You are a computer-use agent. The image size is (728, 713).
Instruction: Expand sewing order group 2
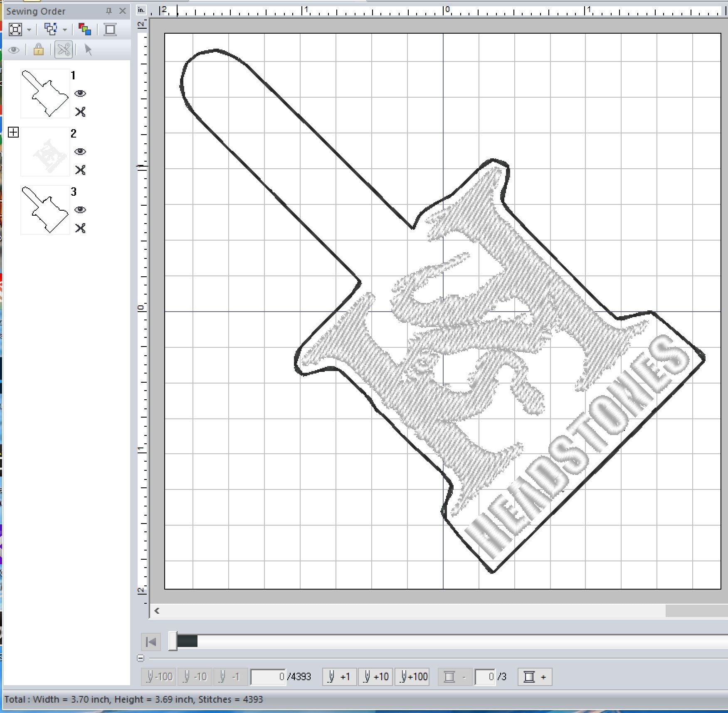(13, 133)
